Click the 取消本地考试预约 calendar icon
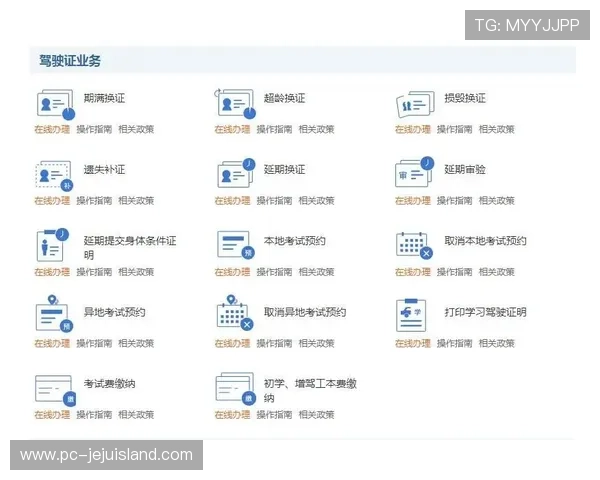 point(414,245)
